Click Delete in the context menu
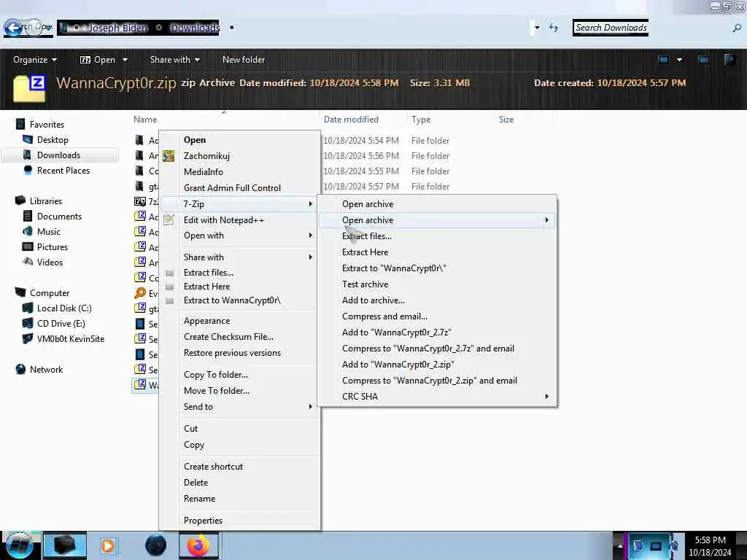This screenshot has height=560, width=747. point(196,483)
